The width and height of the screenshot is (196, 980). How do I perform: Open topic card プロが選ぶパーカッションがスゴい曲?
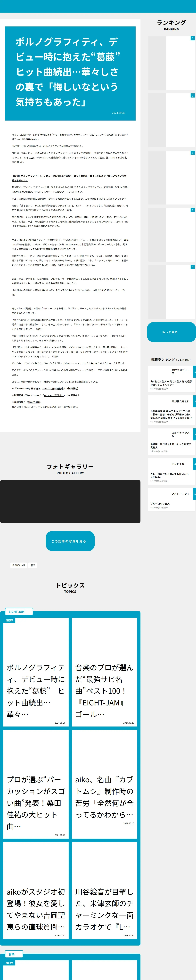[36, 784]
